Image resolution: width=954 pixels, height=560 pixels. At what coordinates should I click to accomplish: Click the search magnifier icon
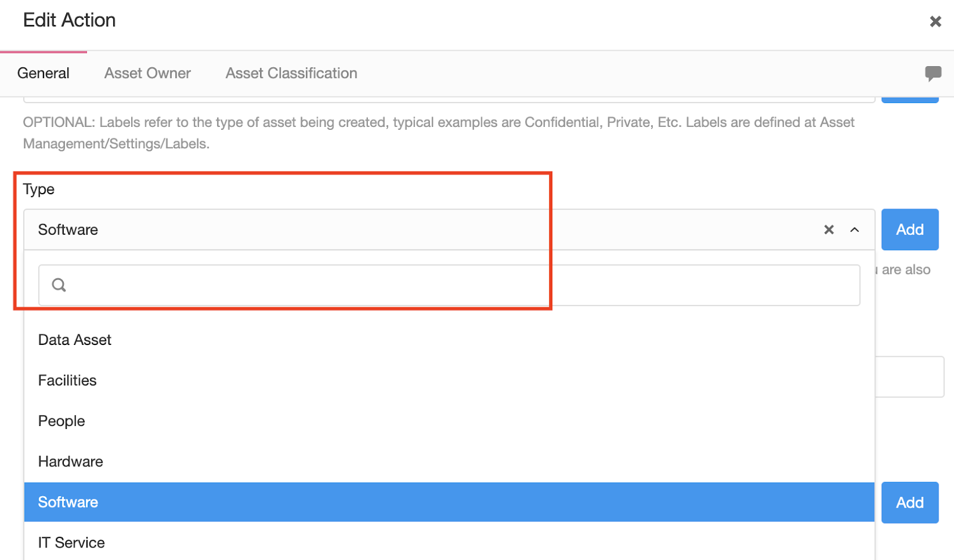click(58, 285)
